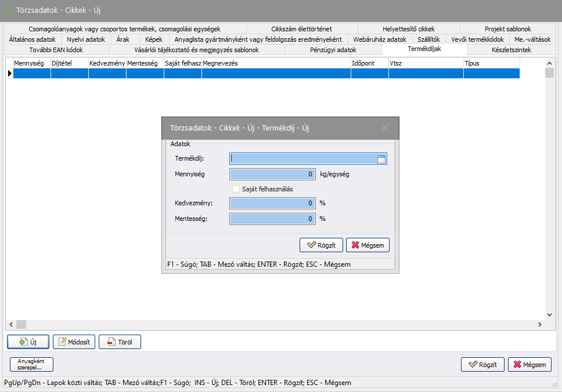The width and height of the screenshot is (562, 392).
Task: Close the Termékdíj dialog with X
Action: click(384, 128)
